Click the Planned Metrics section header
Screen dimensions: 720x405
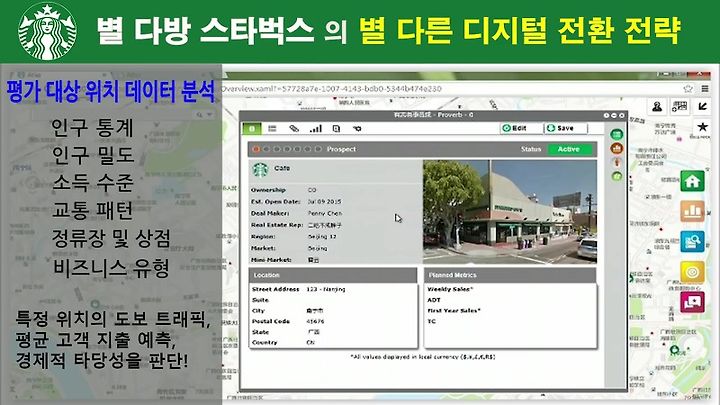(x=510, y=275)
